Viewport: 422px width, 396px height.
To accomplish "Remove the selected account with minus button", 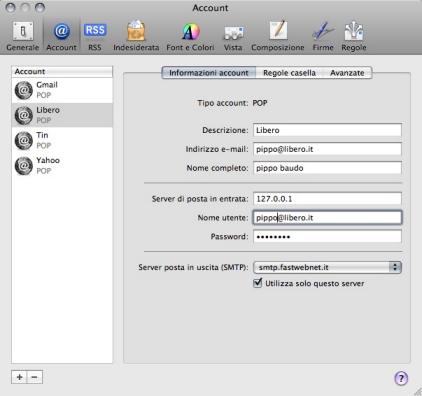I will tap(35, 377).
